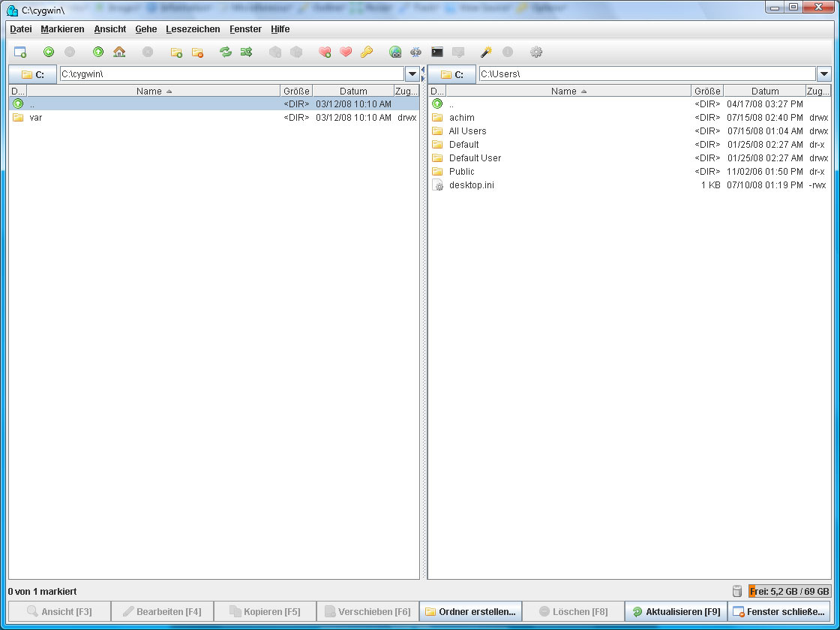Select the desktop.ini file
The width and height of the screenshot is (840, 630).
629,184
